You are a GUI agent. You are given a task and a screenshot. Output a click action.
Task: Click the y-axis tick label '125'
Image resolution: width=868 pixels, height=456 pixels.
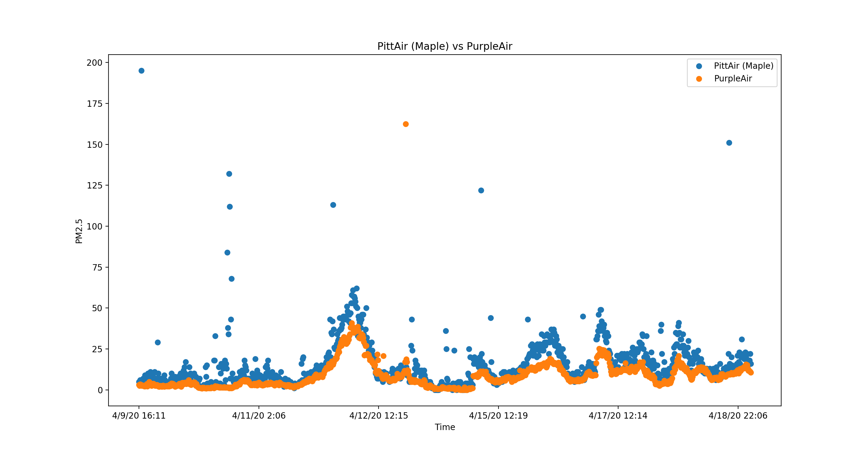tap(94, 185)
